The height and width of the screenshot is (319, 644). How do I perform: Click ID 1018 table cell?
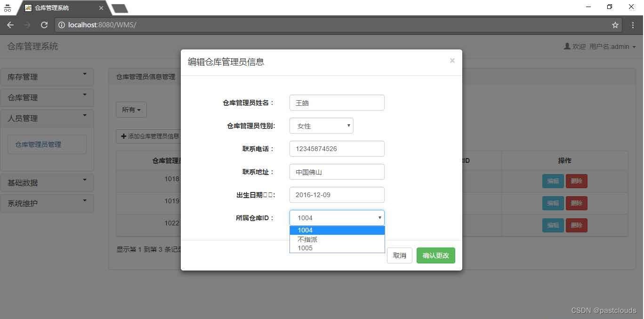click(172, 179)
